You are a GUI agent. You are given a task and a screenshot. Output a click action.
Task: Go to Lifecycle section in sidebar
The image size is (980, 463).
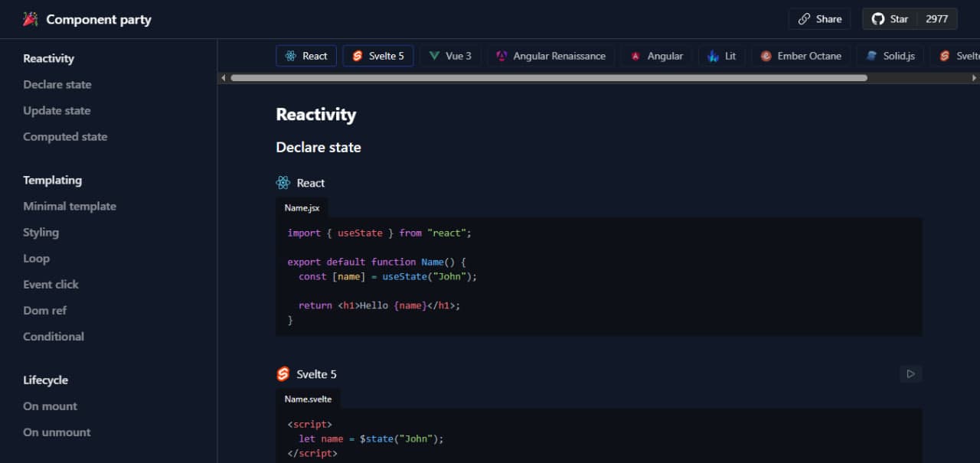coord(45,380)
